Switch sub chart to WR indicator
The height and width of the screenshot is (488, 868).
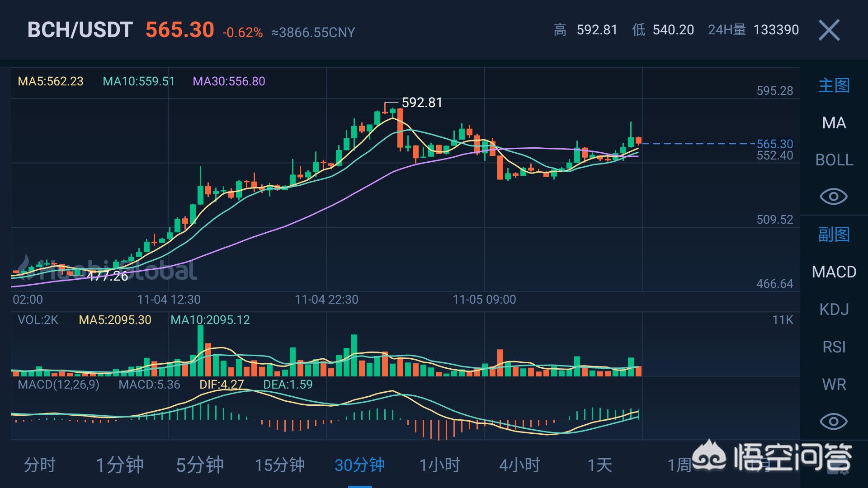point(834,385)
